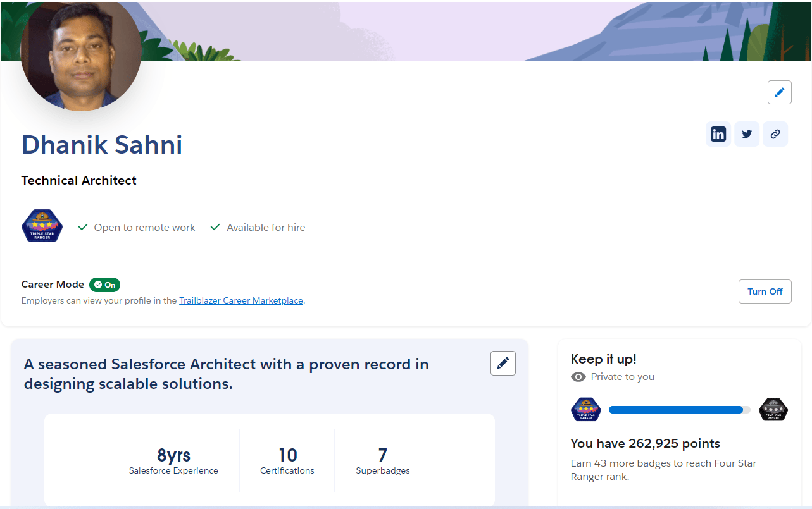Click the rank progress bar
Image resolution: width=812 pixels, height=509 pixels.
click(x=680, y=410)
